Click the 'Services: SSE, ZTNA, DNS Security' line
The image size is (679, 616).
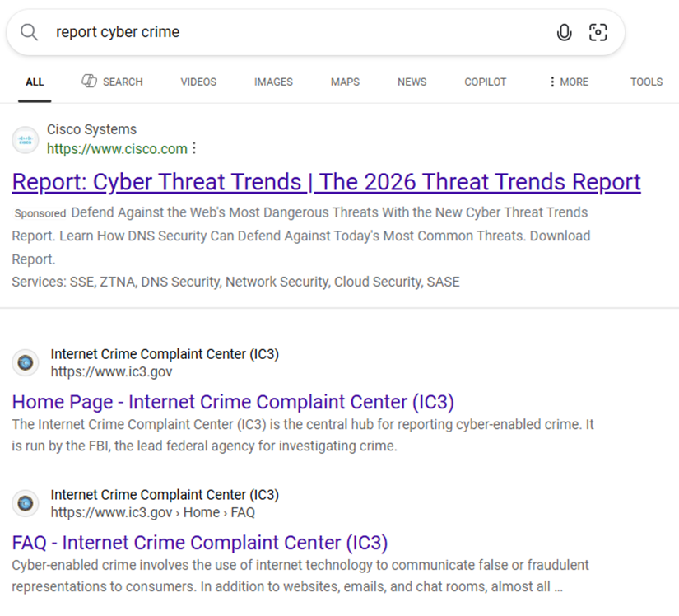pyautogui.click(x=235, y=282)
